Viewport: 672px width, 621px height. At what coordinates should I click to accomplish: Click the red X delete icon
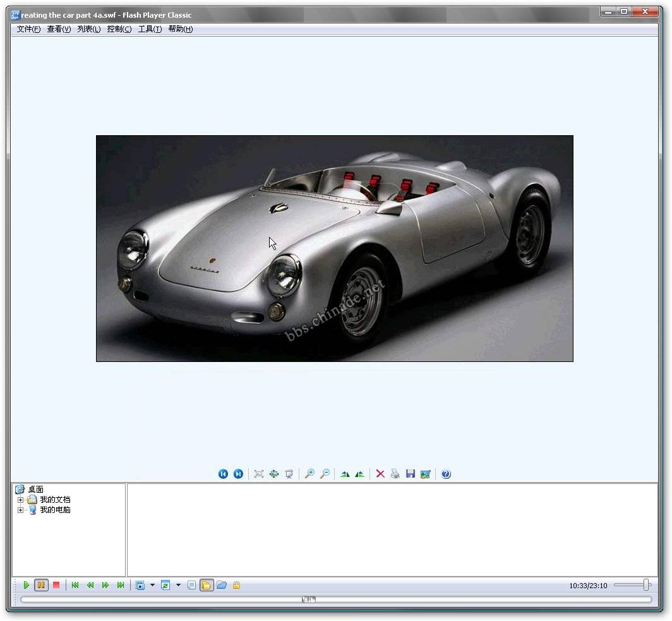click(x=380, y=474)
